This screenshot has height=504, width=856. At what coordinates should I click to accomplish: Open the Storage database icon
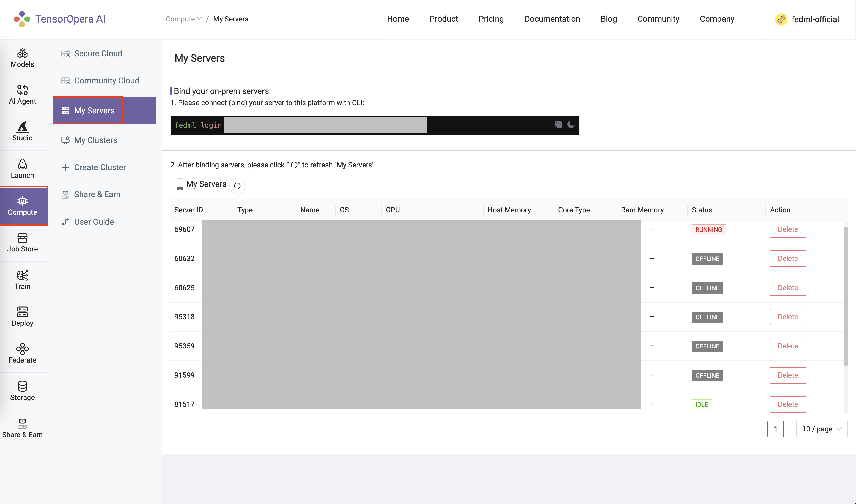click(x=23, y=386)
